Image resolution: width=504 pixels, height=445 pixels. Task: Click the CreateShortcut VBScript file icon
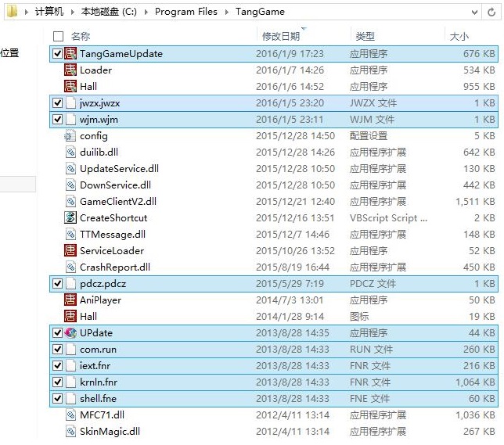70,218
